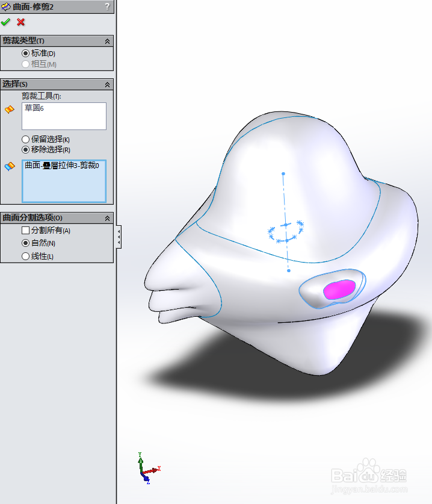Collapse the 选择 section
432x504 pixels.
107,84
